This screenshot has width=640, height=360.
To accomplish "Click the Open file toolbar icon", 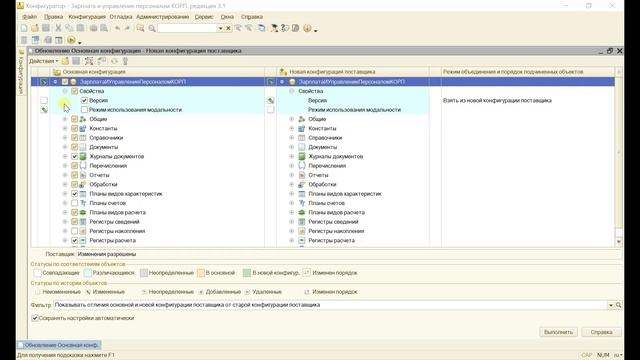I will click(35, 28).
